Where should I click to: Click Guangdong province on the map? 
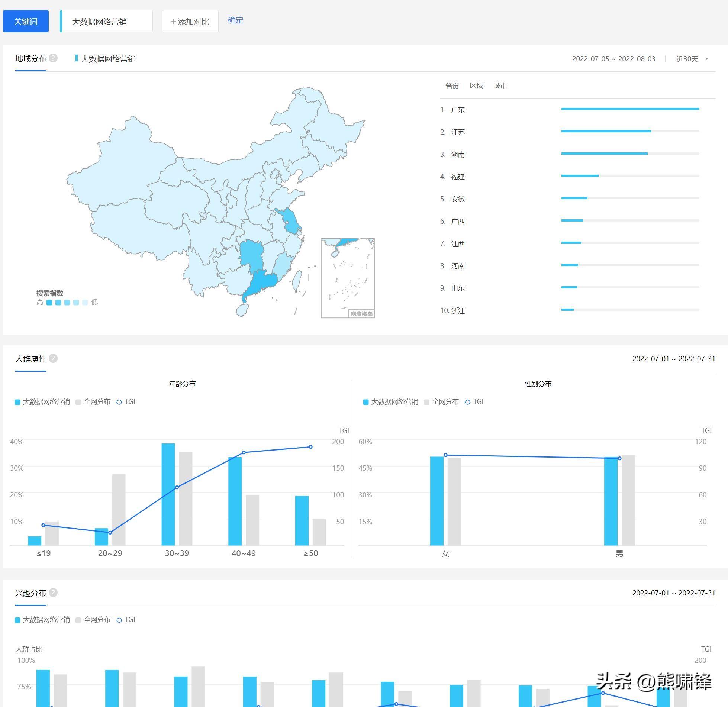coord(262,283)
